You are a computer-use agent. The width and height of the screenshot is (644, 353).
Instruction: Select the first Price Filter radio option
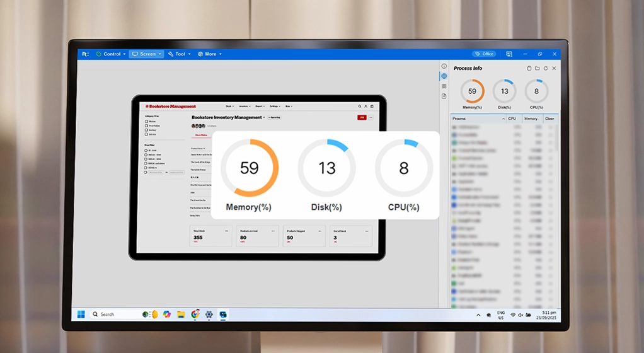coord(147,151)
